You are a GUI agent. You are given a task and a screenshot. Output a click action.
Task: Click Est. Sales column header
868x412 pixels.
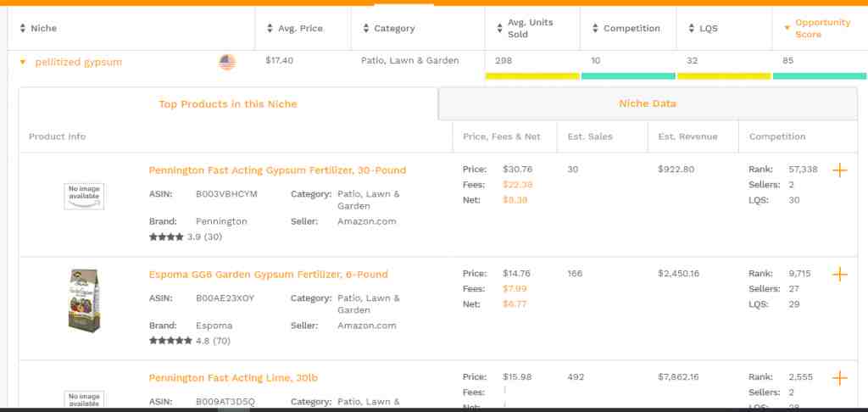(590, 136)
